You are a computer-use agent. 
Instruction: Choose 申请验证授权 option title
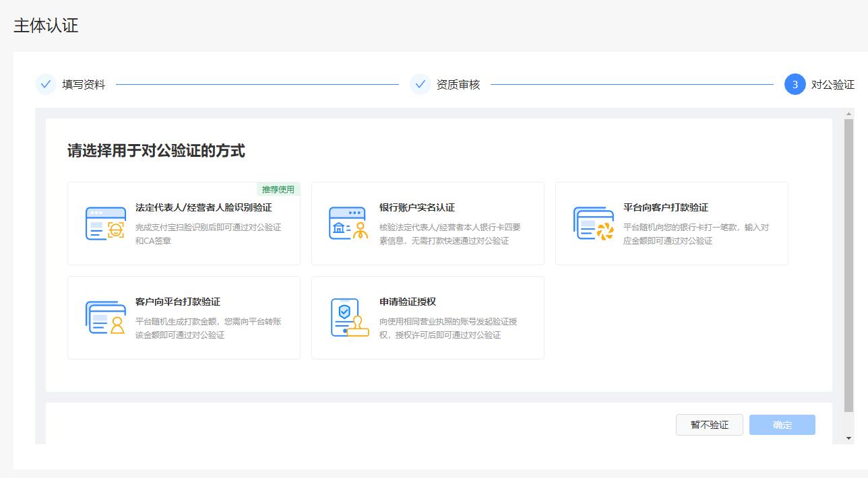(408, 302)
